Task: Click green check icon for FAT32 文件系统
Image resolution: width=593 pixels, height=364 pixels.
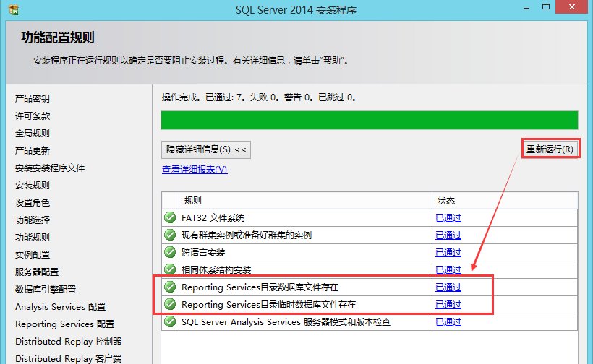Action: point(170,217)
